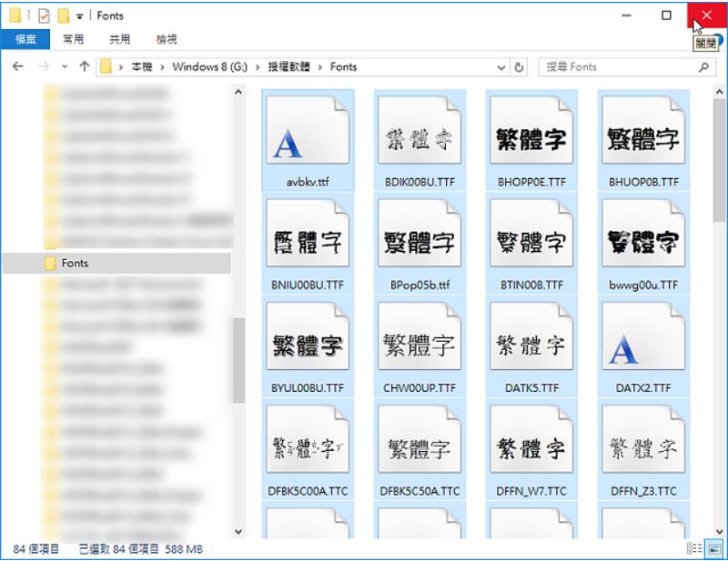
Task: Maximize the Fonts window
Action: [666, 15]
